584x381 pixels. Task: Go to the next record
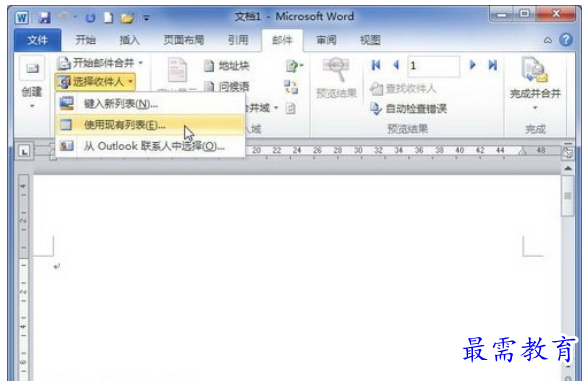(x=473, y=66)
